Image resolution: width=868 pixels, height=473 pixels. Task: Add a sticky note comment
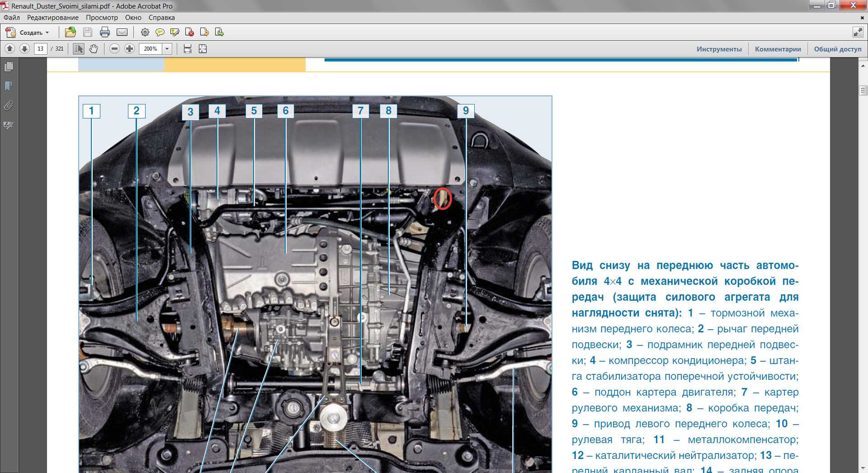click(160, 32)
